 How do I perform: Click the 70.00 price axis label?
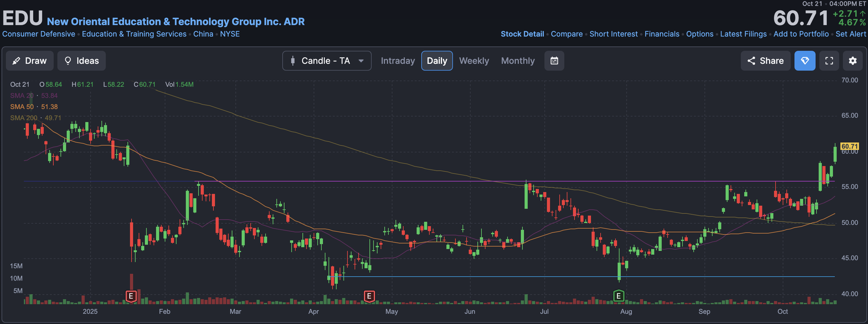(x=849, y=80)
